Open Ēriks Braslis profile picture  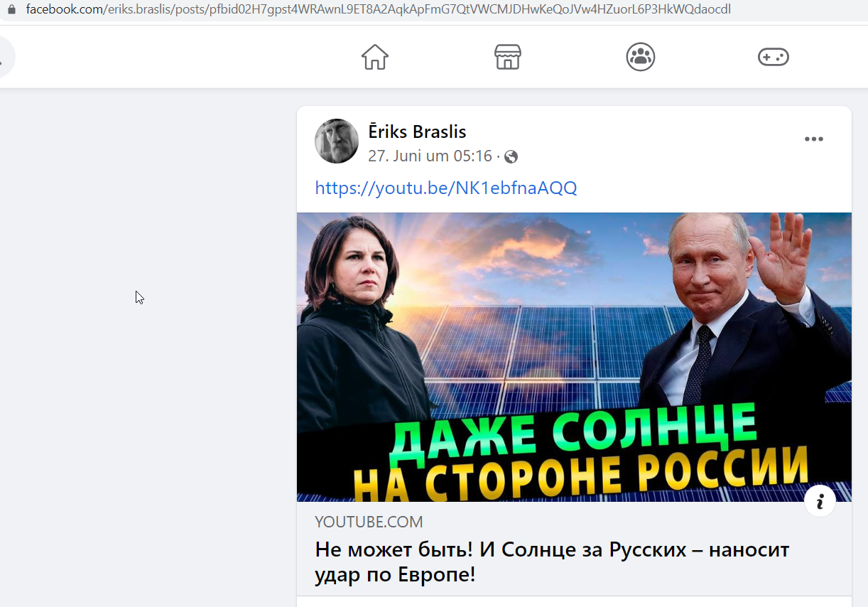(337, 141)
